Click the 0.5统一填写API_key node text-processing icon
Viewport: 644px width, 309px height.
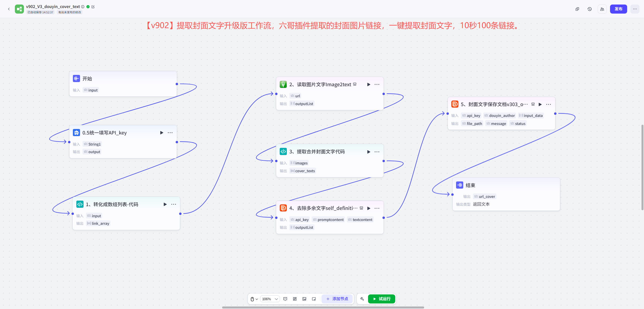[76, 133]
